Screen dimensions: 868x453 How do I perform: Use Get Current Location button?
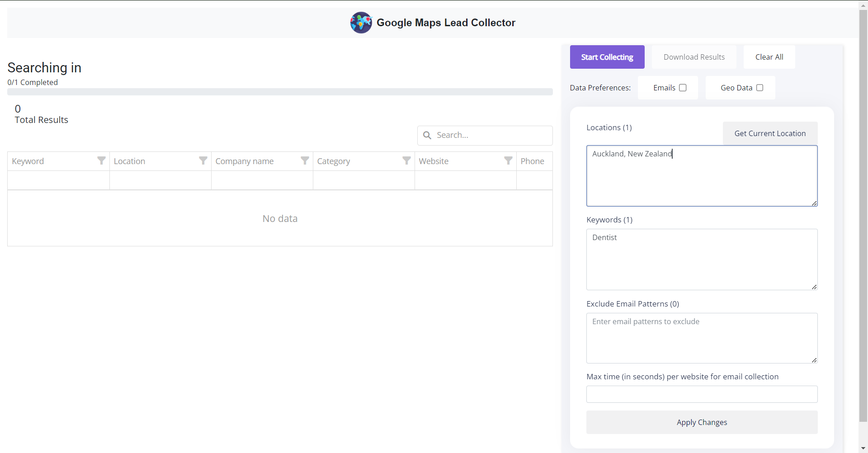tap(770, 133)
